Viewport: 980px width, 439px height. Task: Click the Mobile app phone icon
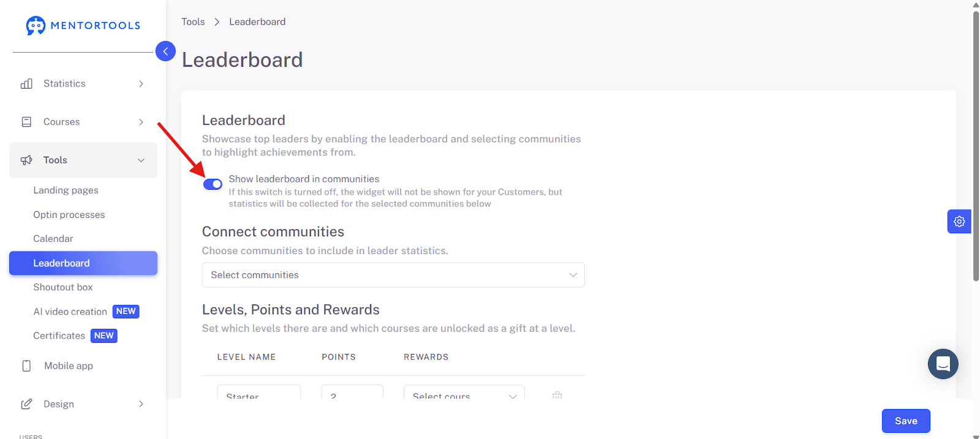click(x=26, y=366)
